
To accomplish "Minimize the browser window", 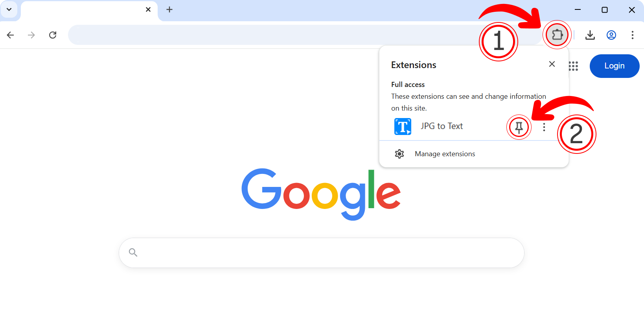I will pyautogui.click(x=578, y=9).
